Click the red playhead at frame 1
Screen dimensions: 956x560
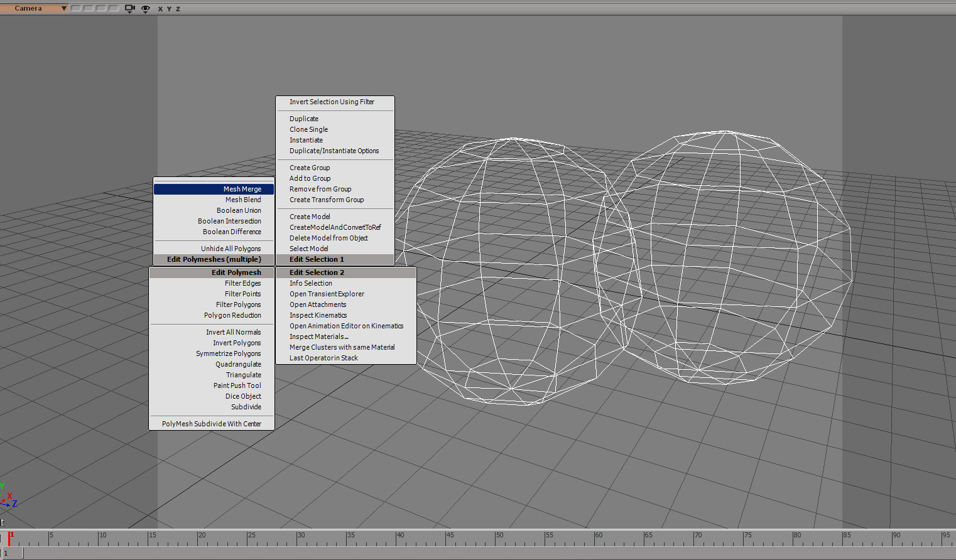[9, 538]
